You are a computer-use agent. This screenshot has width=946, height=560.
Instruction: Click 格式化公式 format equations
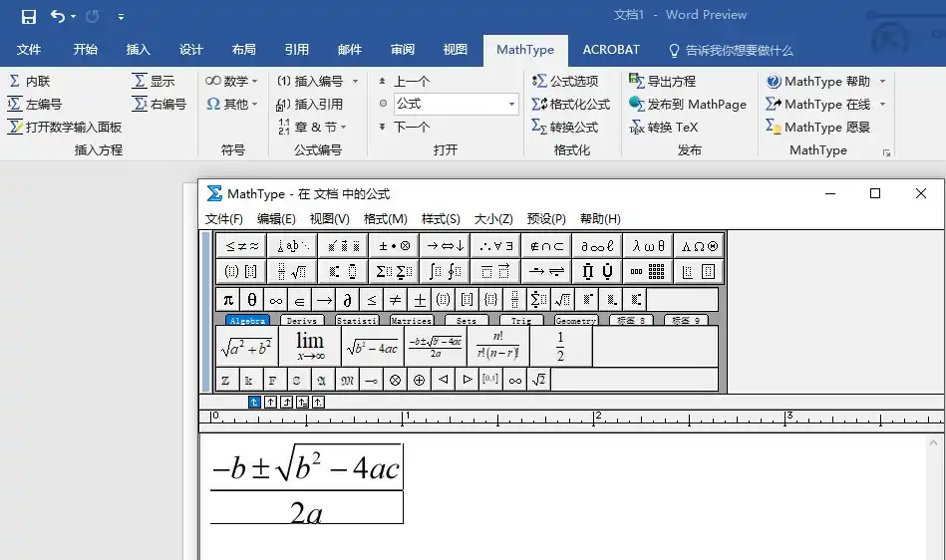tap(571, 104)
